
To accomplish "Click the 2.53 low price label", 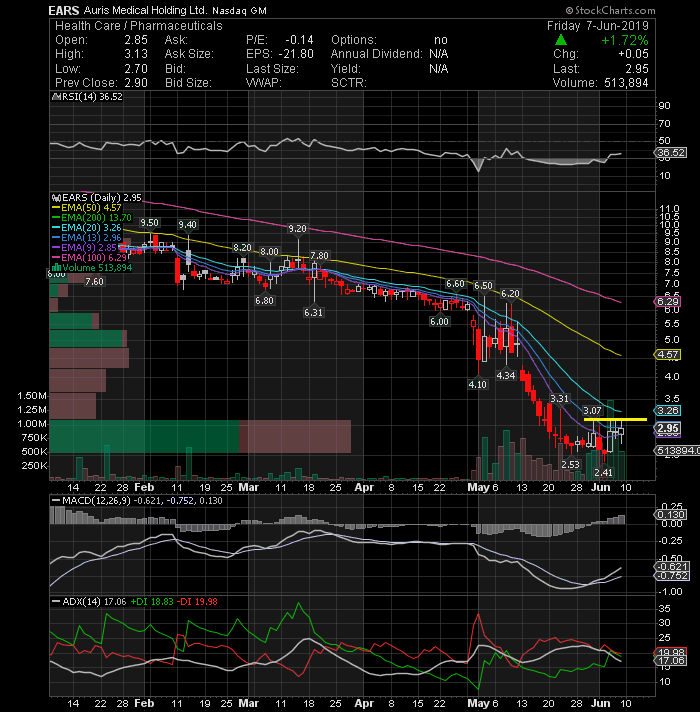I will [x=570, y=465].
